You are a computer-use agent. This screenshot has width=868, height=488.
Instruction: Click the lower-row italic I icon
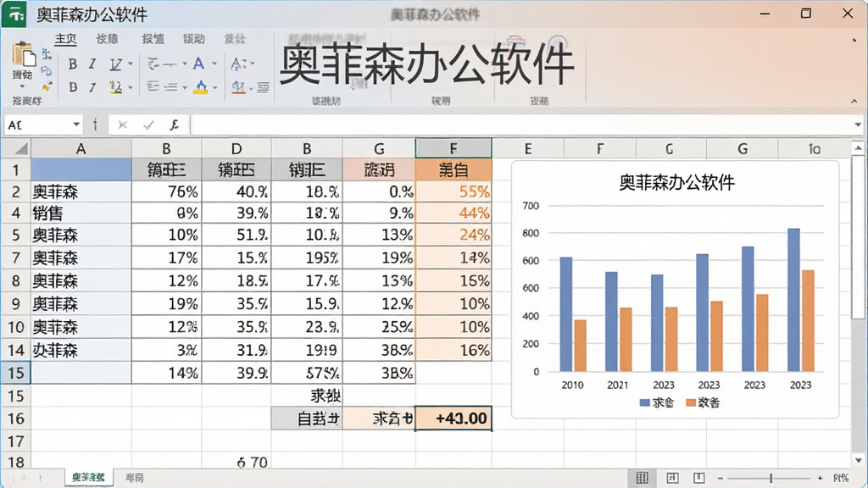coord(92,87)
